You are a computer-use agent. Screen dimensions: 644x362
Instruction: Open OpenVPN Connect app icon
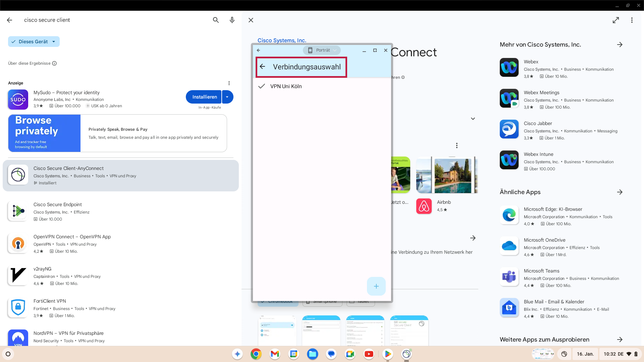tap(18, 243)
